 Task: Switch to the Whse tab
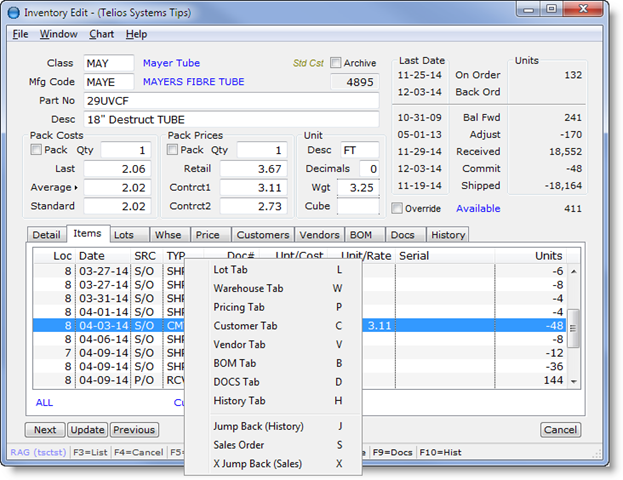[x=167, y=235]
